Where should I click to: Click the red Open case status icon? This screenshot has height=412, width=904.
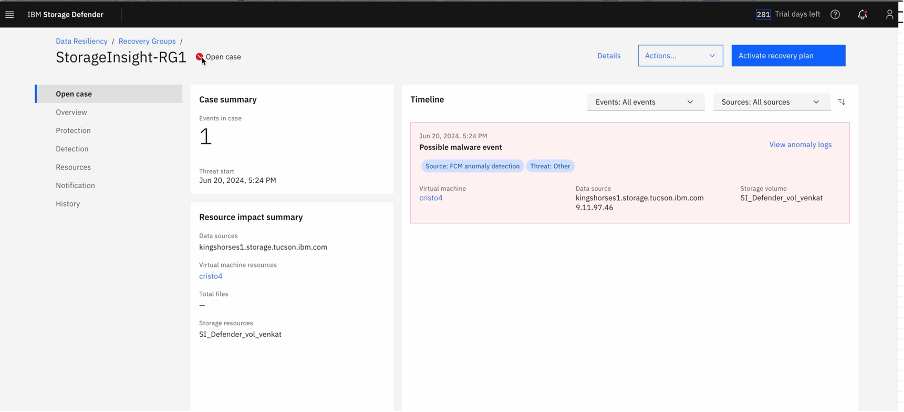(x=200, y=57)
